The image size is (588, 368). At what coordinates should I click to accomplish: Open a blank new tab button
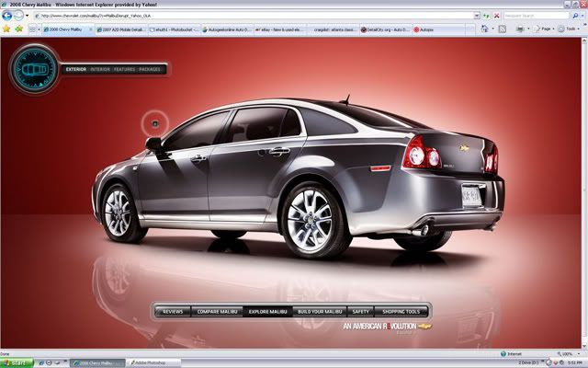470,29
